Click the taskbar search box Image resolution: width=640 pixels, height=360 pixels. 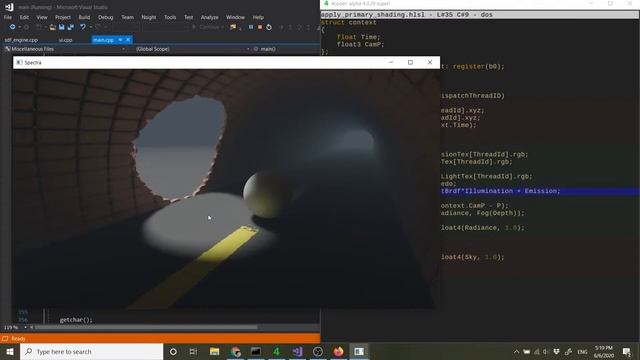[91, 351]
